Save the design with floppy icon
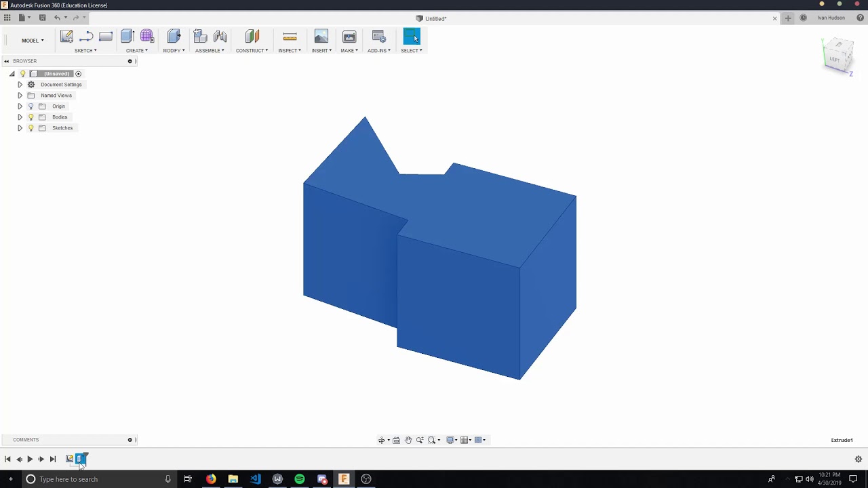The width and height of the screenshot is (868, 488). pos(42,18)
